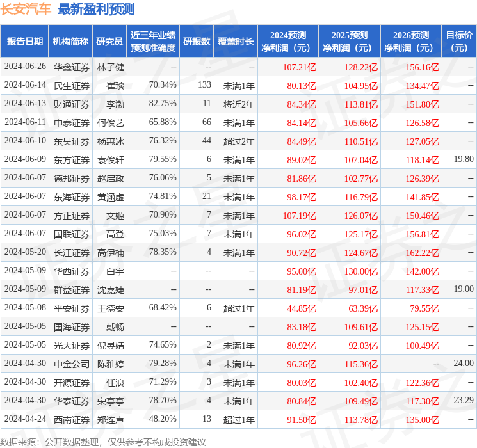The width and height of the screenshot is (477, 448).
Task: Click 2026 profit value 156.81亿
Action: [x=422, y=234]
